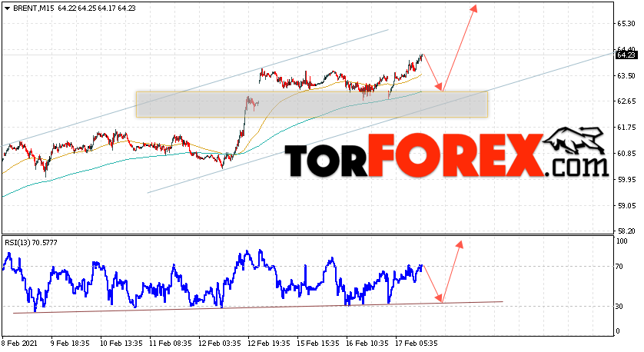
Task: Select the BRENT,M15 chart title text
Action: click(x=33, y=8)
